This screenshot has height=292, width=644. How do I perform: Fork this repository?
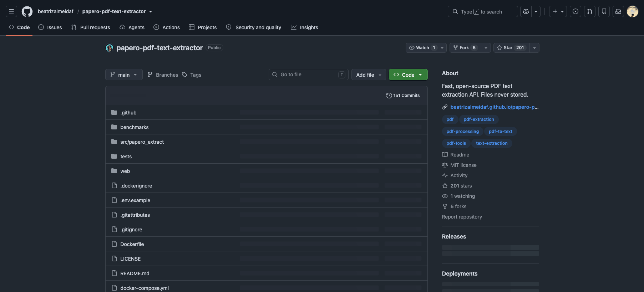click(465, 48)
